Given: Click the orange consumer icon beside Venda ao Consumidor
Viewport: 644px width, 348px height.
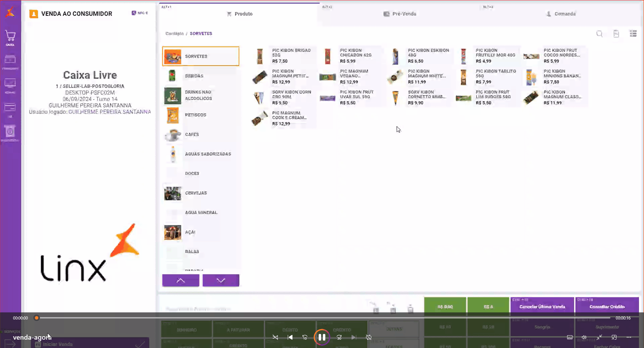Looking at the screenshot, I should point(34,14).
